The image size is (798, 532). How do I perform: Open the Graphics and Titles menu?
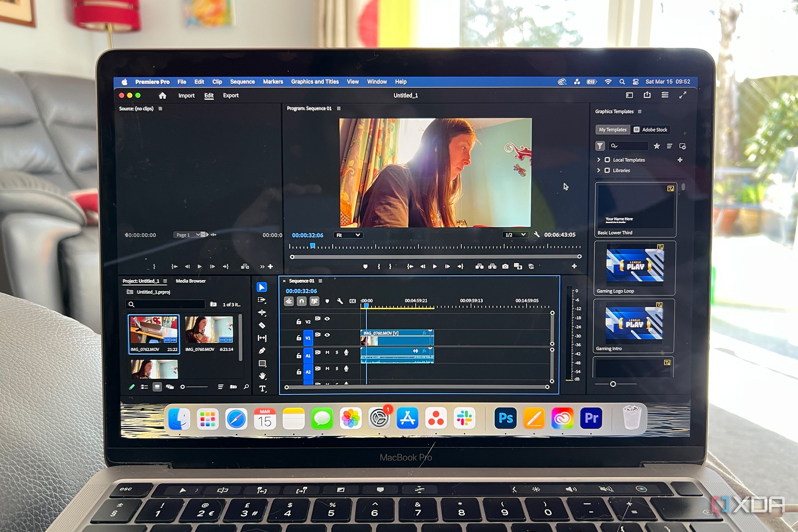(315, 81)
